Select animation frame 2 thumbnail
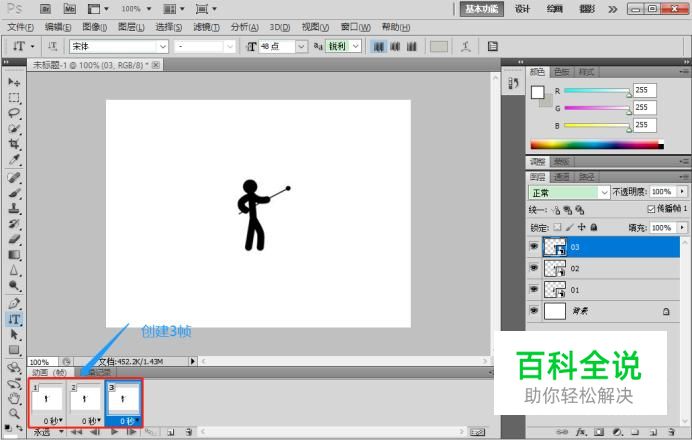Image resolution: width=692 pixels, height=440 pixels. point(85,399)
